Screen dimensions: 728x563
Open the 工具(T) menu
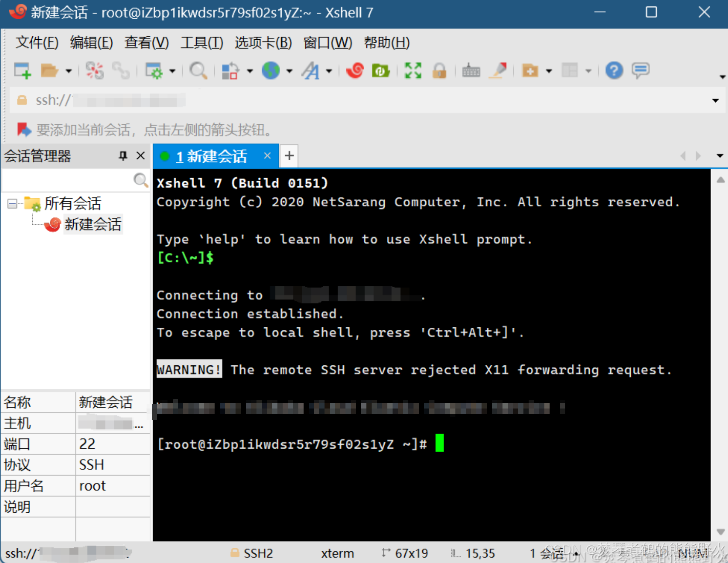pos(202,43)
